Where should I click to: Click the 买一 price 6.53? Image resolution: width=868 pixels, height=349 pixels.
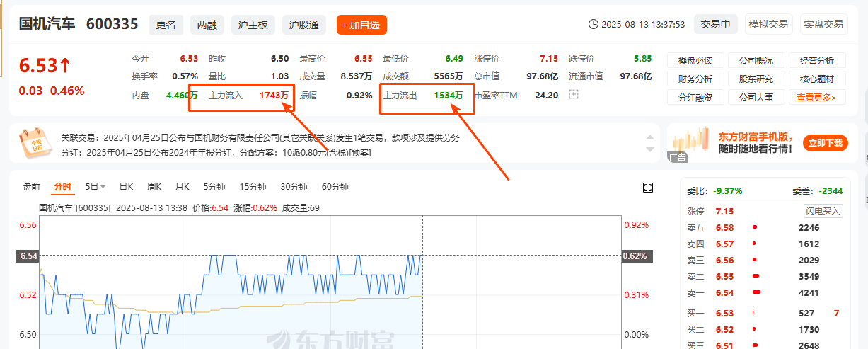pyautogui.click(x=724, y=313)
